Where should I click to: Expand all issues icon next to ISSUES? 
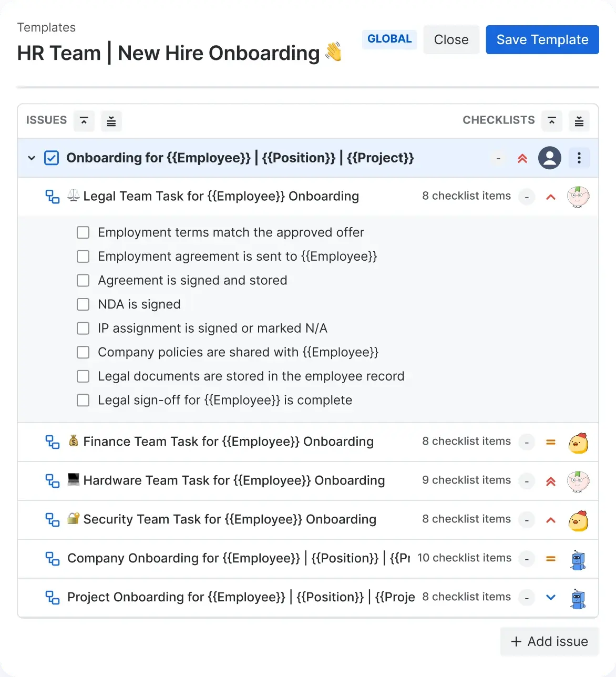(x=111, y=121)
